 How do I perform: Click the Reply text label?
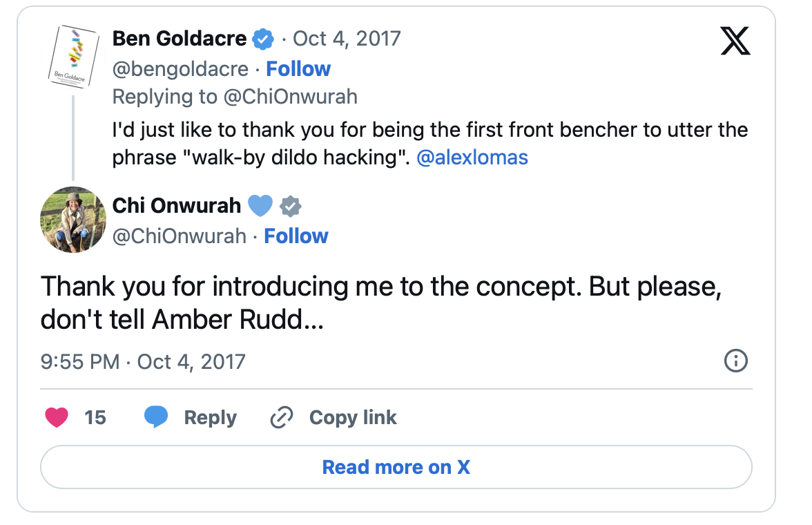pos(210,418)
